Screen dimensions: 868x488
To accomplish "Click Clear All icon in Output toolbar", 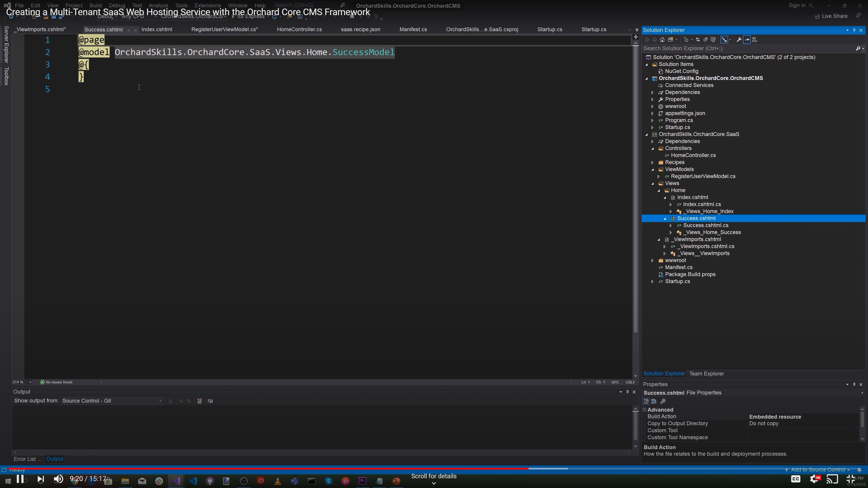I will pos(199,401).
